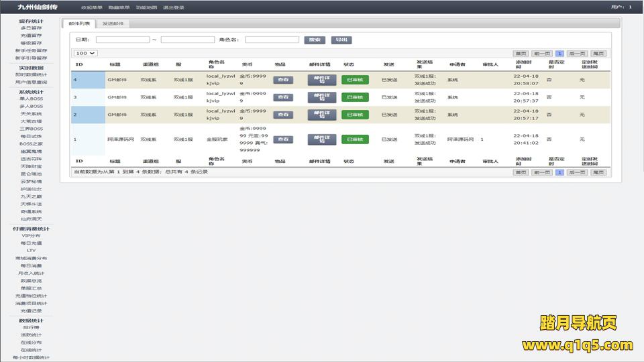
Task: Switch to the 发送邮件 tab
Action: [113, 23]
